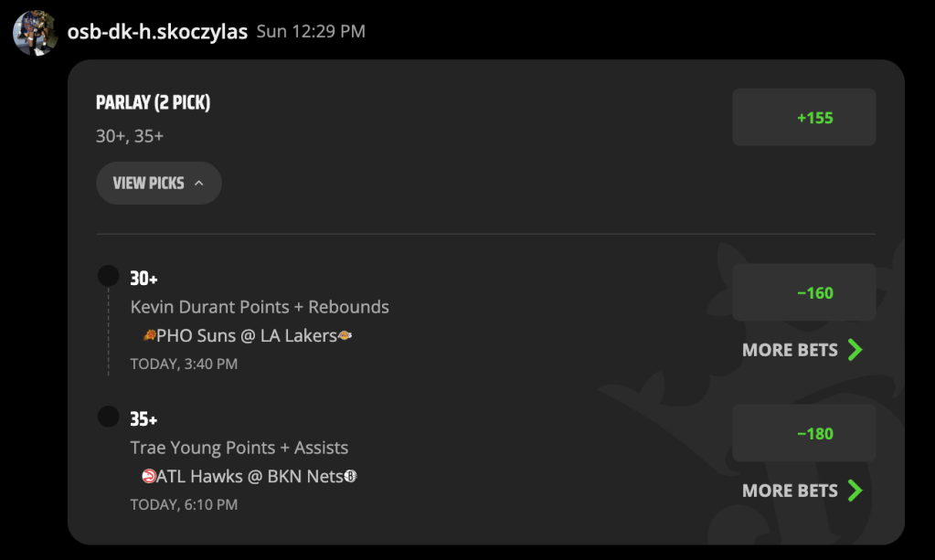Screen dimensions: 935x560
Task: Open the Kevin Durant Points + Rebounds pick
Action: tap(260, 307)
